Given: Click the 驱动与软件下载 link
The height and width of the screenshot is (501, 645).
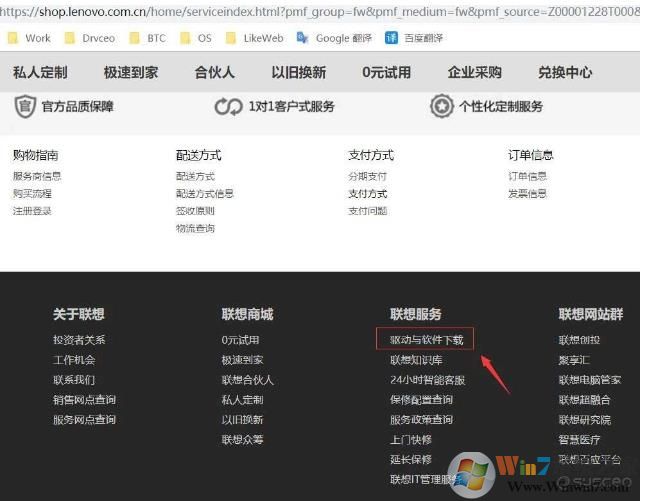Looking at the screenshot, I should click(x=426, y=340).
